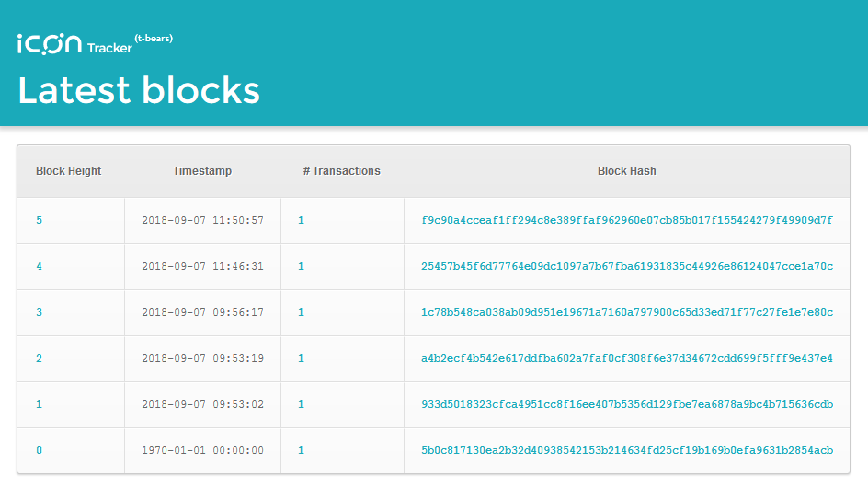Viewport: 868px width, 494px height.
Task: Open block hash starting with 1c78b548
Action: pos(627,313)
